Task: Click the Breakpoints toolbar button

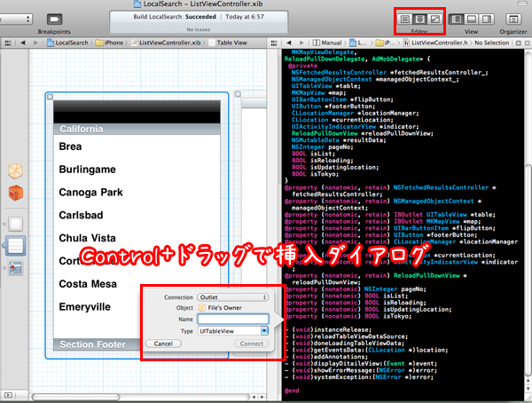Action: tap(55, 19)
